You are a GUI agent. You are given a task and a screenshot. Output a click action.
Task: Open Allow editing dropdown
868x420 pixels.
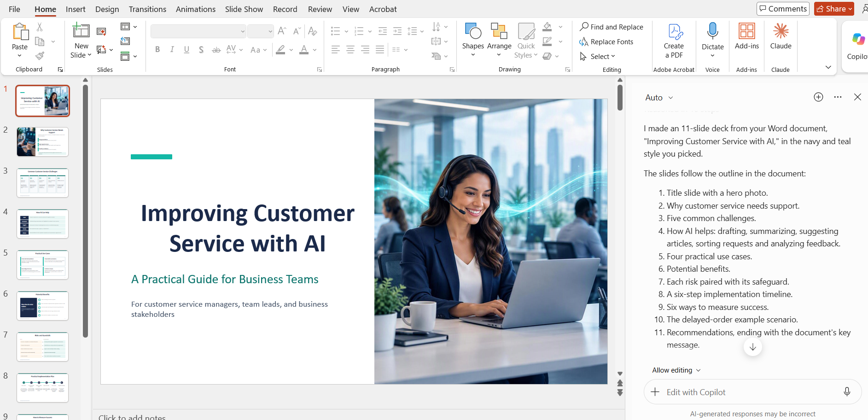[676, 370]
